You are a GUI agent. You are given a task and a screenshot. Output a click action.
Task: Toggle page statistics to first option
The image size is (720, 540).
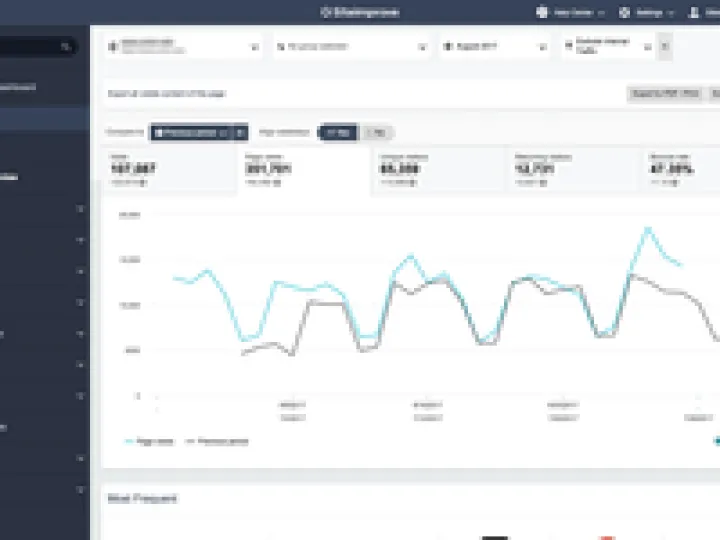[337, 132]
